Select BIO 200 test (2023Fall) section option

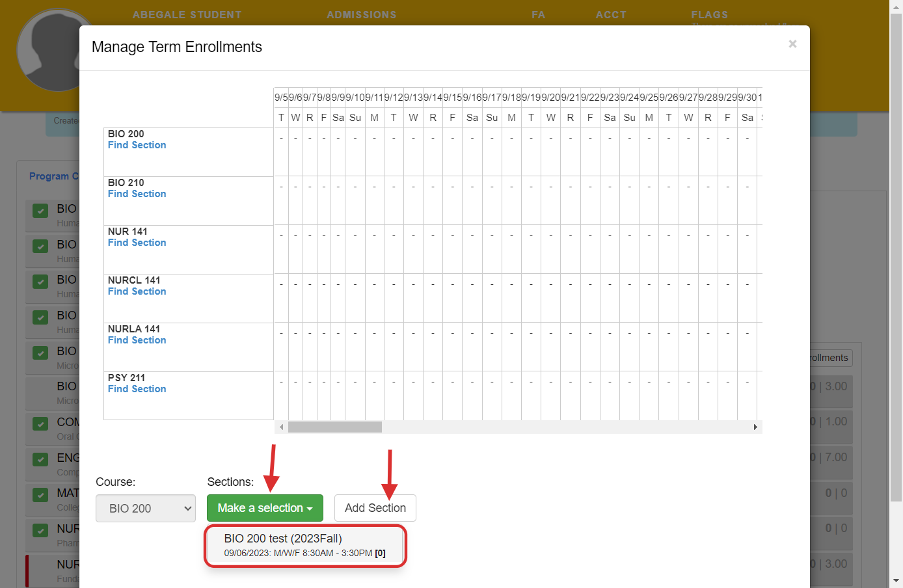tap(304, 545)
